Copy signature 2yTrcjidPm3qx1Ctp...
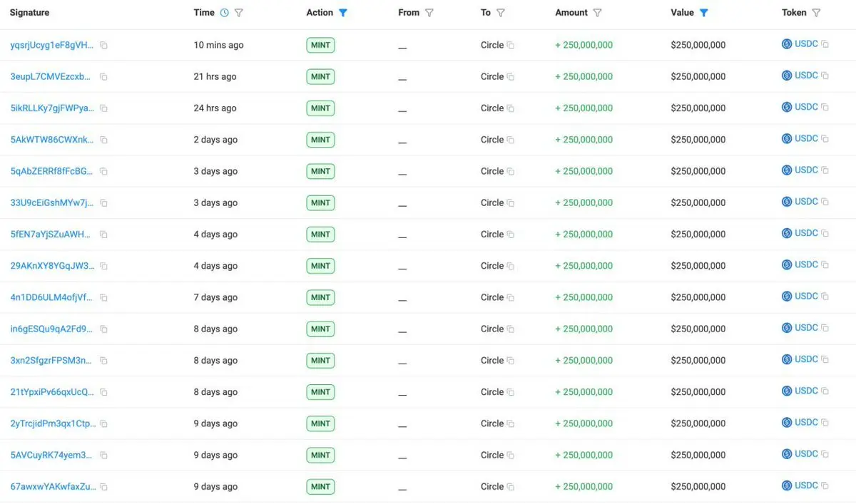856x504 pixels. tap(103, 424)
